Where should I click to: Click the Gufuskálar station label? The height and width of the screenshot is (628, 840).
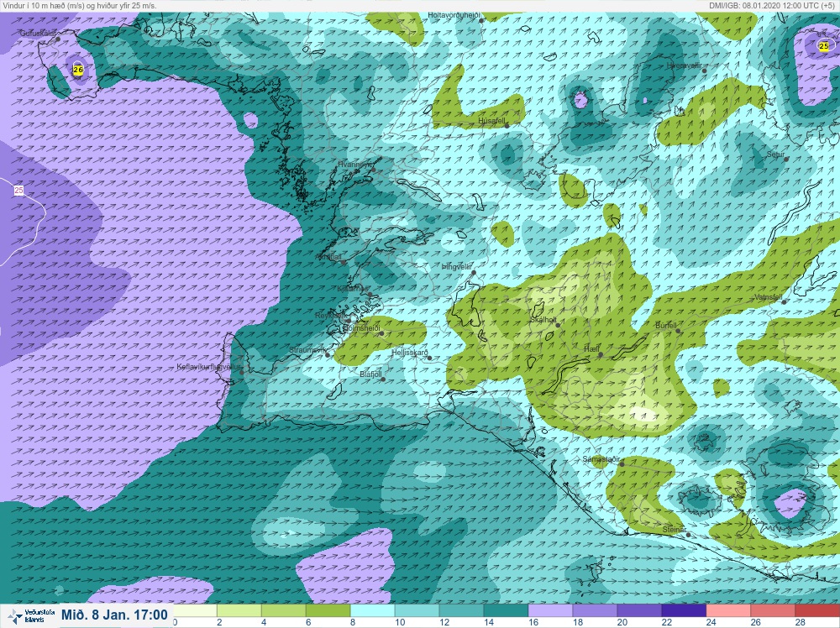tap(38, 34)
